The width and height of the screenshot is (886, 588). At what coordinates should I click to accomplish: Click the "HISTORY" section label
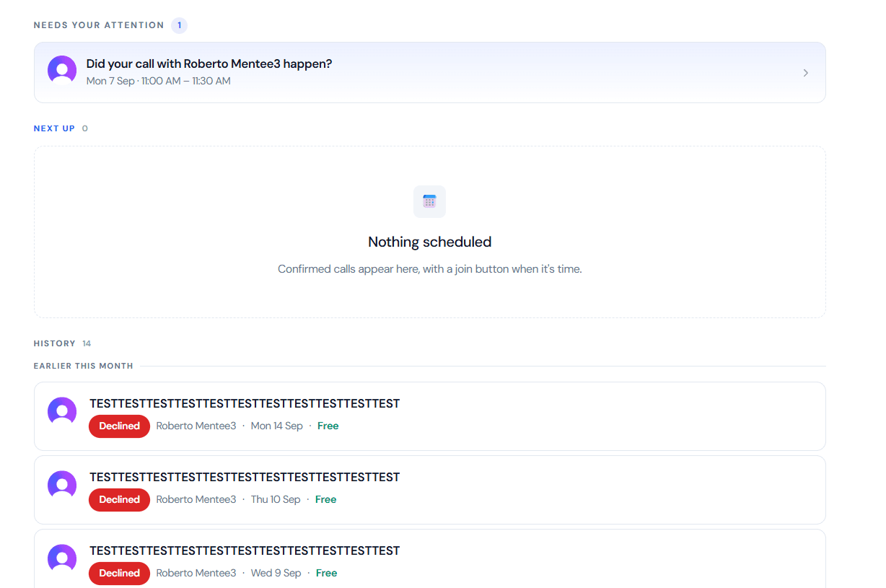55,343
